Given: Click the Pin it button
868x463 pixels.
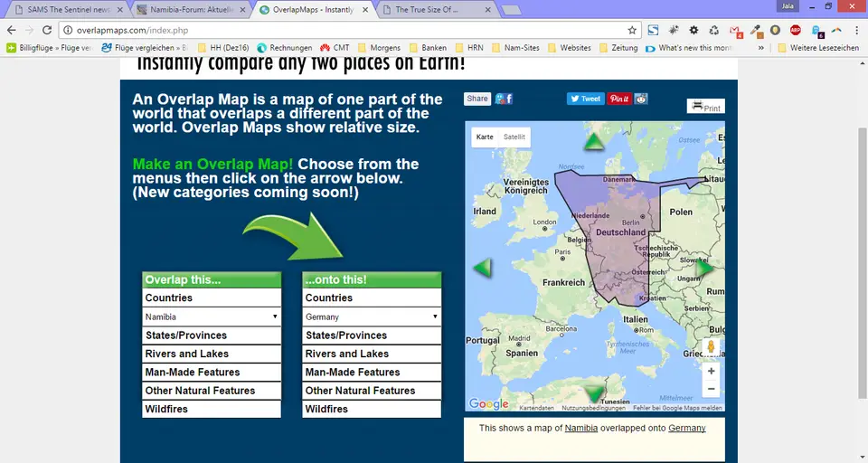Looking at the screenshot, I should [x=619, y=99].
